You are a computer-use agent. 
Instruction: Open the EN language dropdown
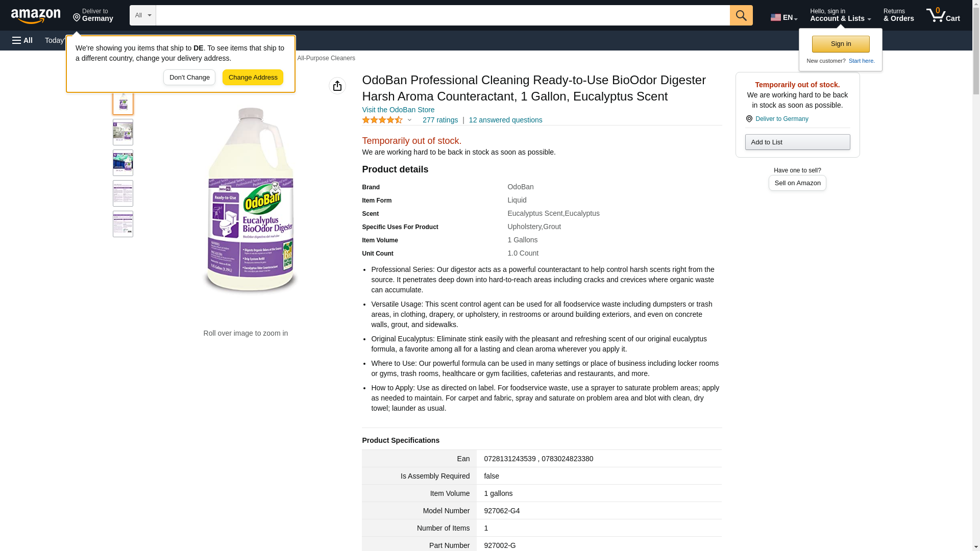click(784, 17)
